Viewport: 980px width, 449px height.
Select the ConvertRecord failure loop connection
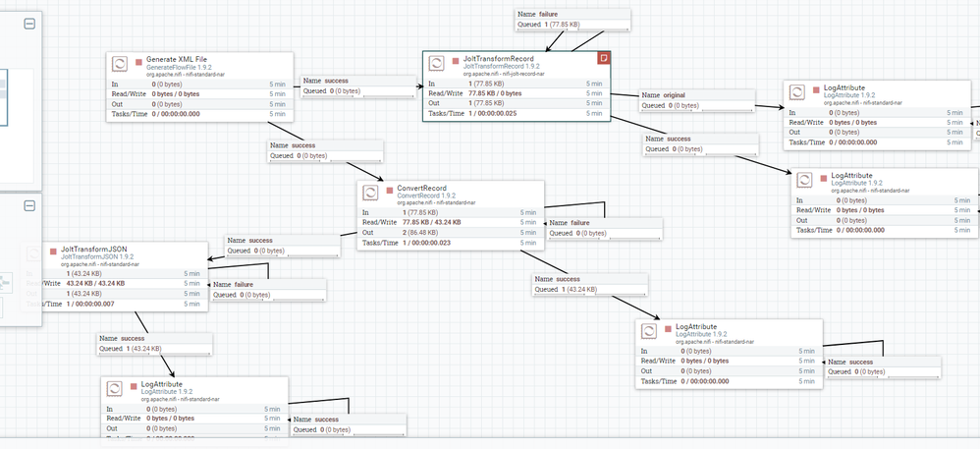click(x=605, y=228)
